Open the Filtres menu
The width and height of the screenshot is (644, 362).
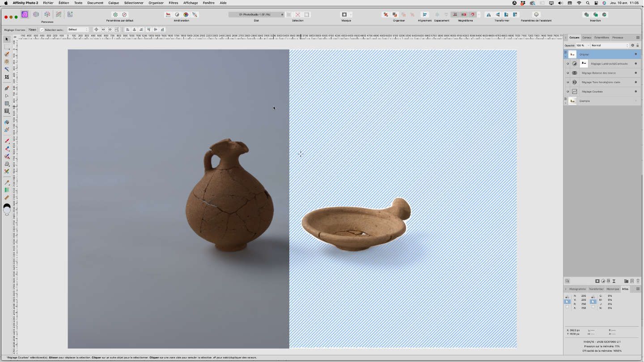pos(173,3)
